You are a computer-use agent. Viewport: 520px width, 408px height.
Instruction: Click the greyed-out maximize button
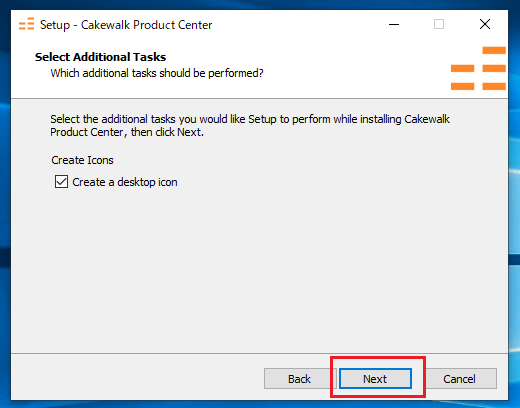[439, 24]
